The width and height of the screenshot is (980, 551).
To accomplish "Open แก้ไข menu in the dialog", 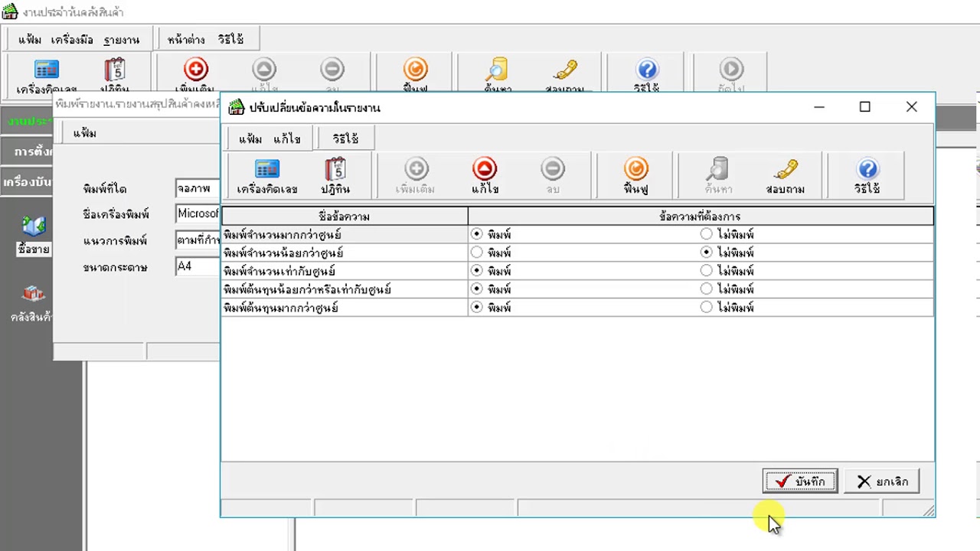I will tap(287, 139).
